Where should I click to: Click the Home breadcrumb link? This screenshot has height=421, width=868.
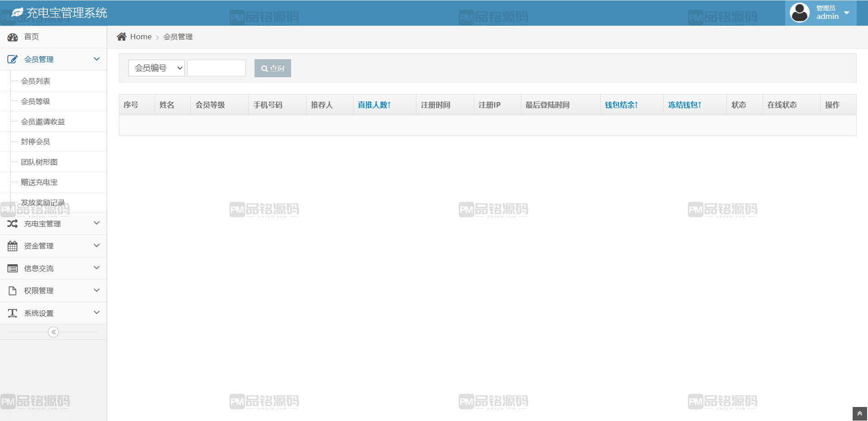[x=141, y=37]
